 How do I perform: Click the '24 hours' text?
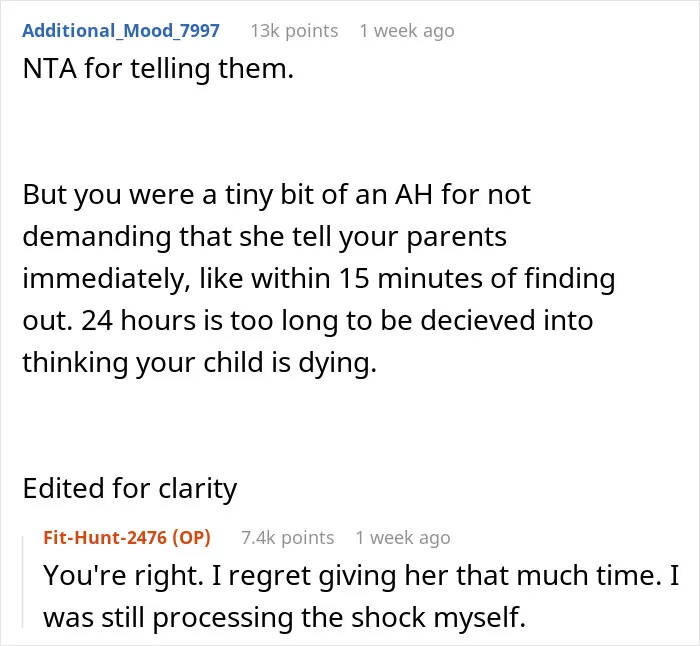[x=139, y=320]
